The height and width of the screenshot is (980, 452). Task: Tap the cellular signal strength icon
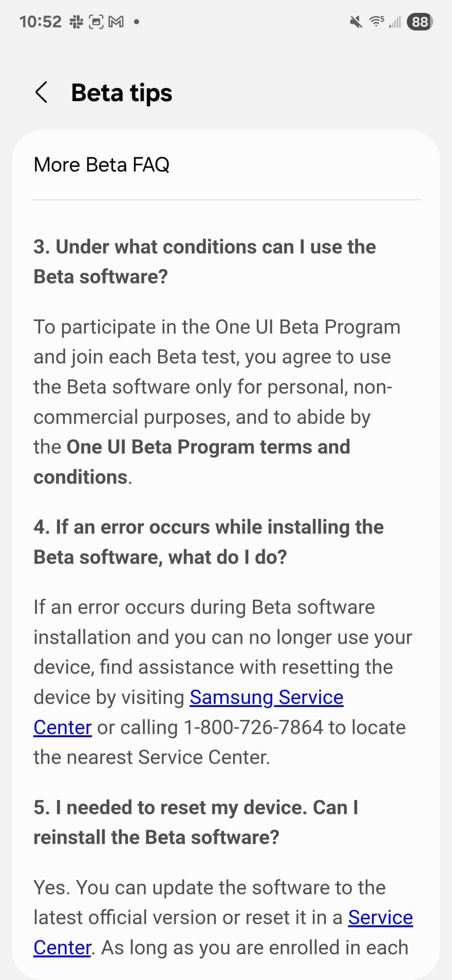click(395, 22)
